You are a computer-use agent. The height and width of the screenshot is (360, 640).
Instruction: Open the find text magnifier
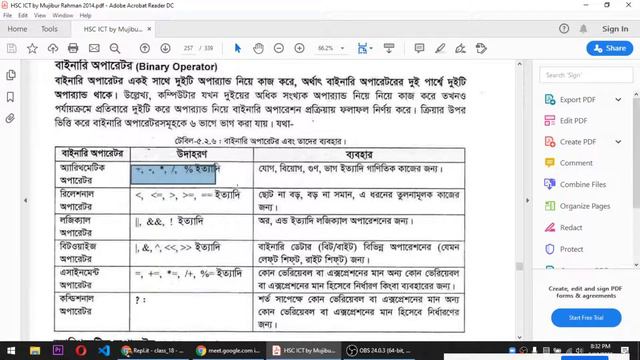[x=115, y=49]
